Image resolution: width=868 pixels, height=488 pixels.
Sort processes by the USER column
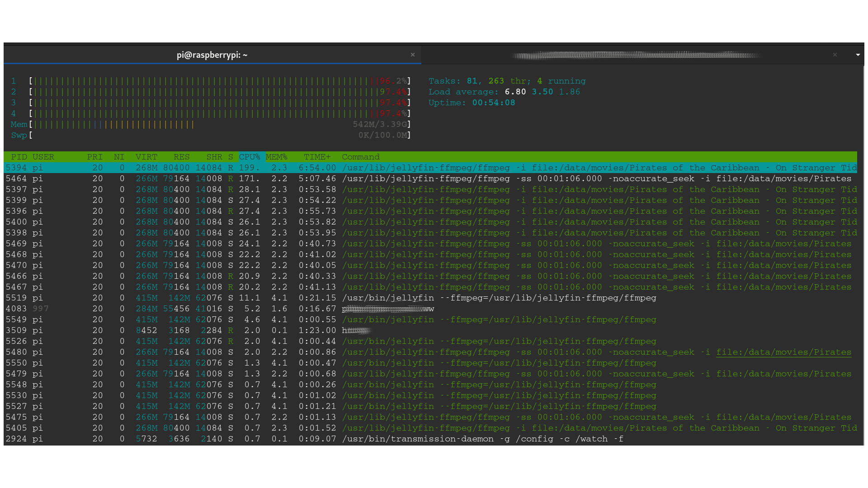pyautogui.click(x=43, y=157)
